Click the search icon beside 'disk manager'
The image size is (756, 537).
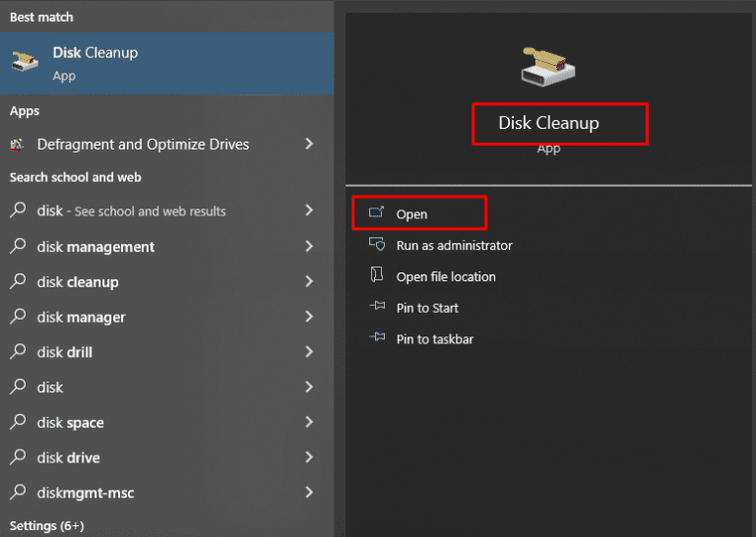18,317
